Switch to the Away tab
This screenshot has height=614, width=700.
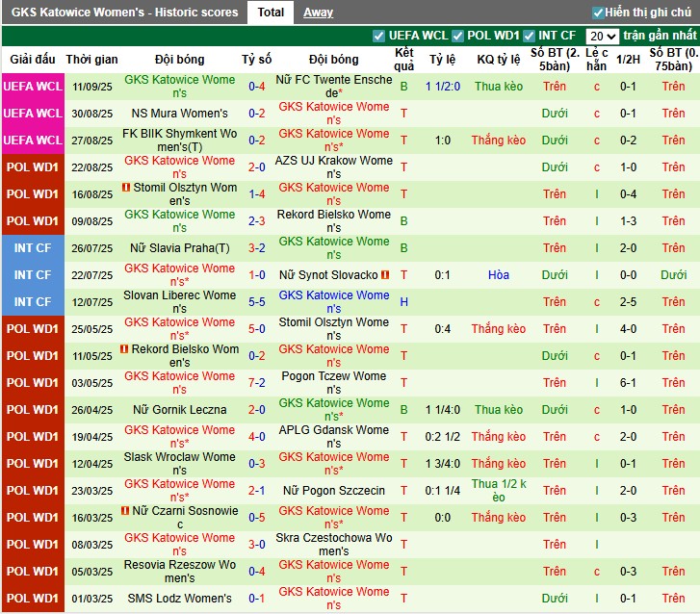coord(318,13)
